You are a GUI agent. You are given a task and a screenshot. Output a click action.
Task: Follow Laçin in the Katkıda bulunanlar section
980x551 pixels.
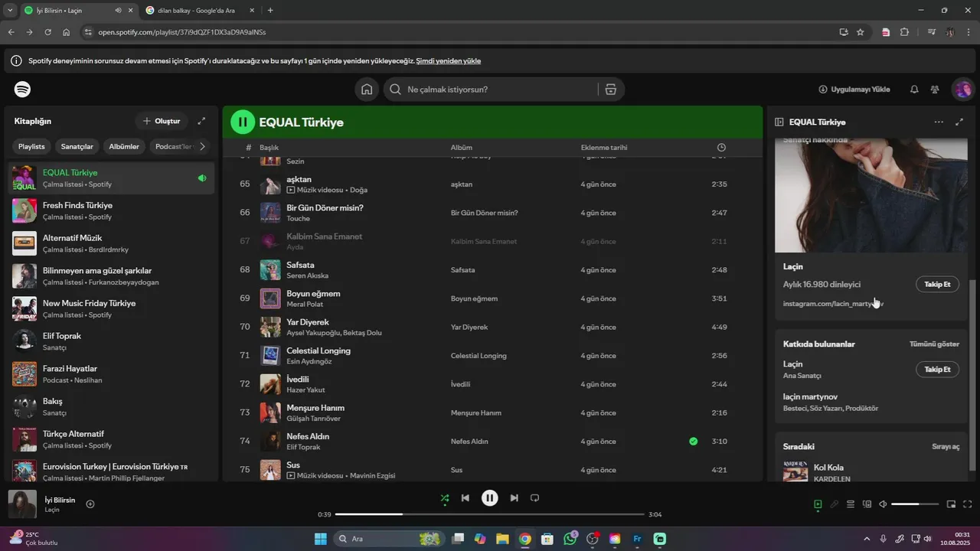pos(937,369)
